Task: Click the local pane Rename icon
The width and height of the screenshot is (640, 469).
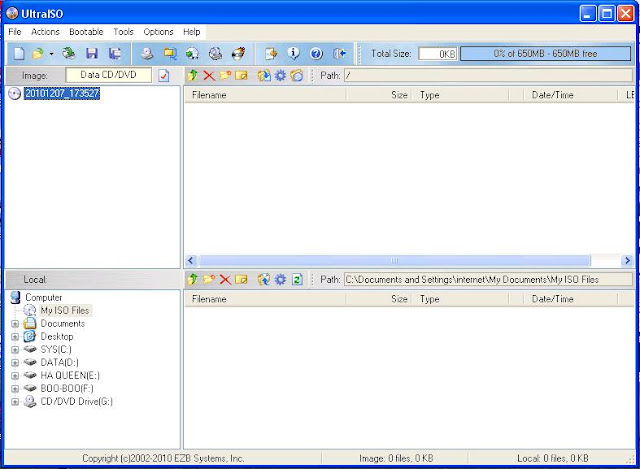Action: (x=241, y=280)
